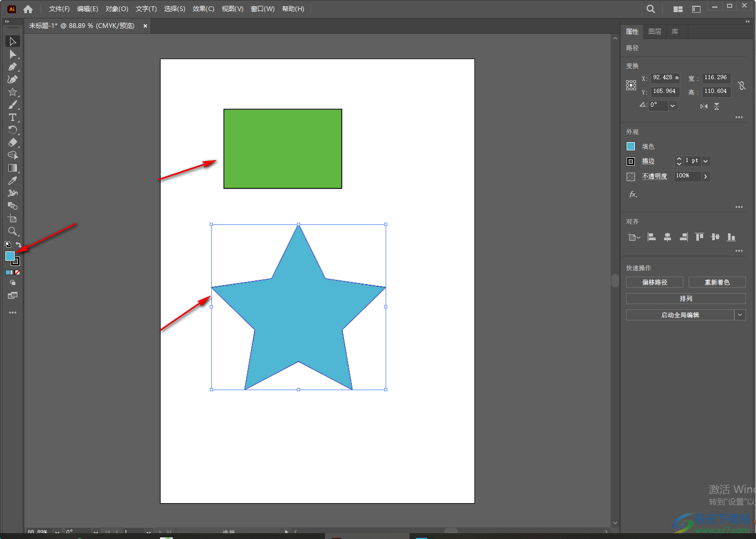Image resolution: width=756 pixels, height=539 pixels.
Task: Open the workspace switcher icon
Action: pyautogui.click(x=696, y=9)
